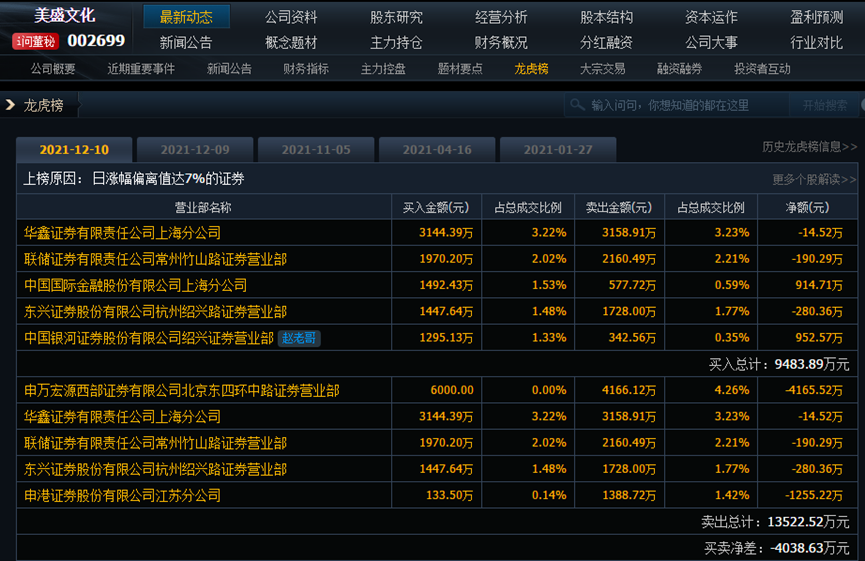Open 申万宏源西部证券北京东四环中路 branch link
865x561 pixels.
coord(181,391)
